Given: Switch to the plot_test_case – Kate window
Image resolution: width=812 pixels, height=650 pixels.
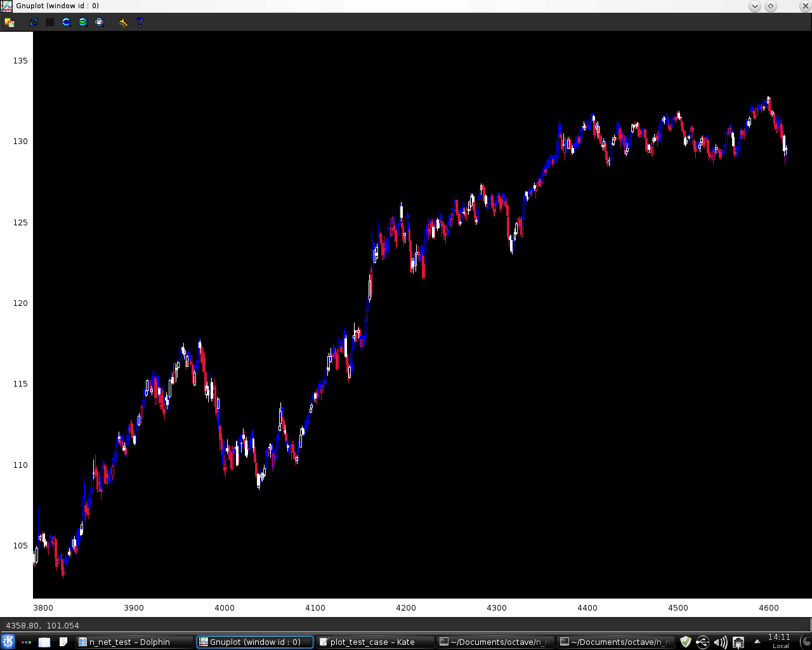Looking at the screenshot, I should tap(376, 642).
